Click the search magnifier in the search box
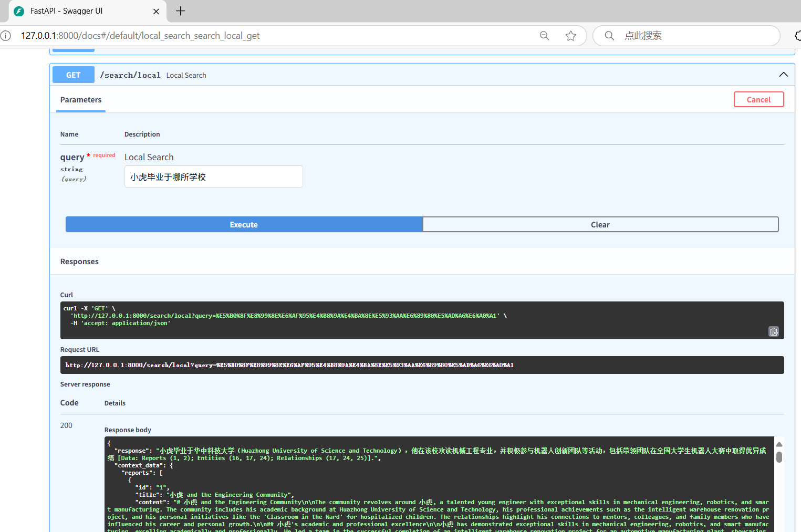 pyautogui.click(x=609, y=35)
